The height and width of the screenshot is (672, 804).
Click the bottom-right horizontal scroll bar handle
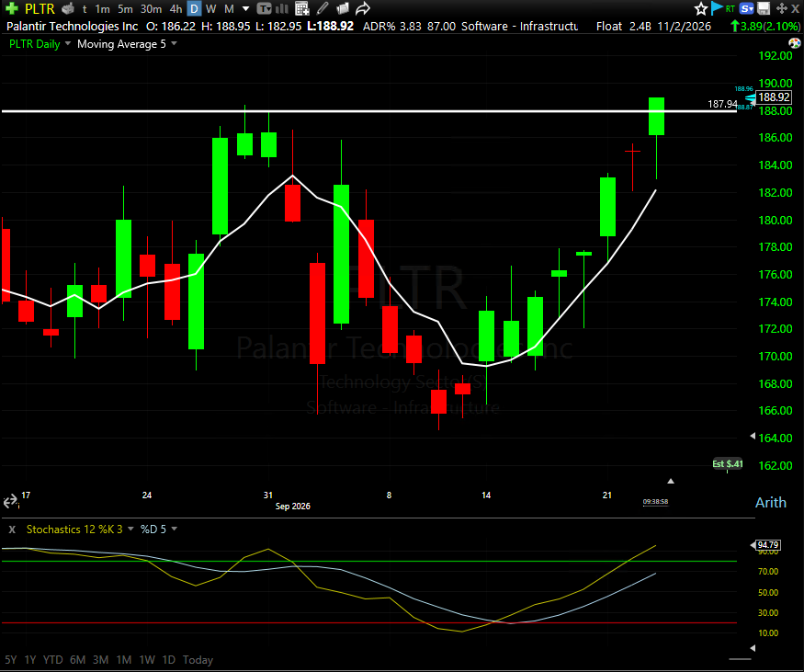pos(740,659)
